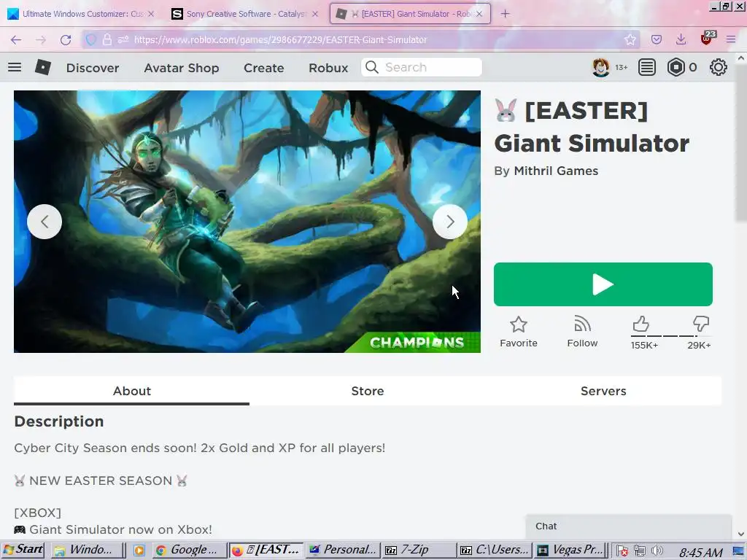Open 7-Zip taskbar item
This screenshot has height=560, width=747.
[418, 550]
